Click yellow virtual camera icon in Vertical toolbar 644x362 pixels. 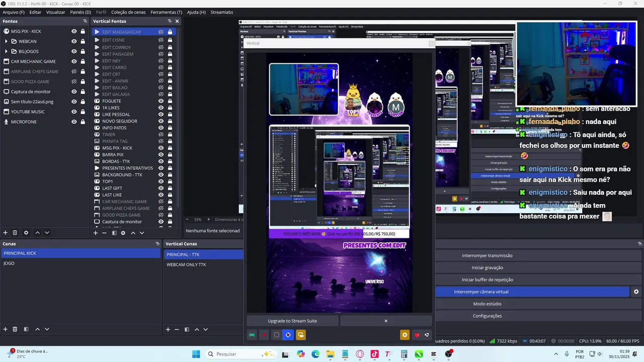tap(300, 335)
